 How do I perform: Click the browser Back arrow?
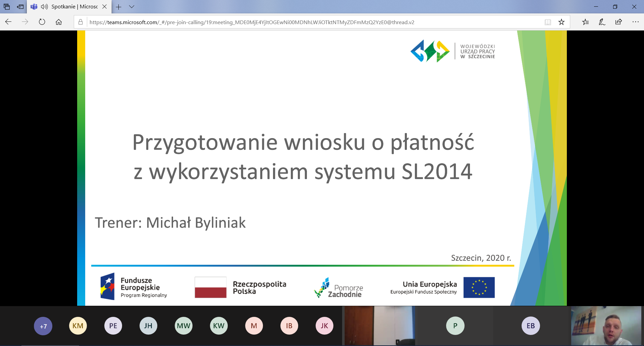pyautogui.click(x=8, y=22)
